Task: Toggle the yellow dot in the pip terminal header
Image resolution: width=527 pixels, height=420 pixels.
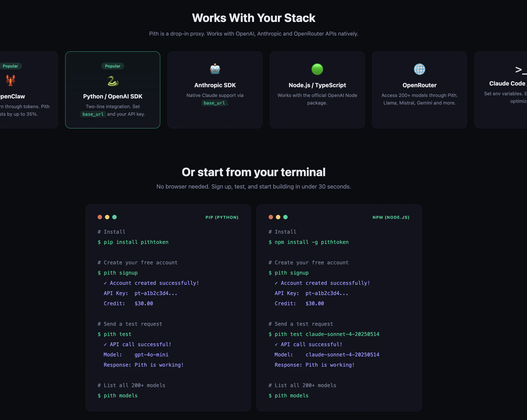Action: [107, 217]
